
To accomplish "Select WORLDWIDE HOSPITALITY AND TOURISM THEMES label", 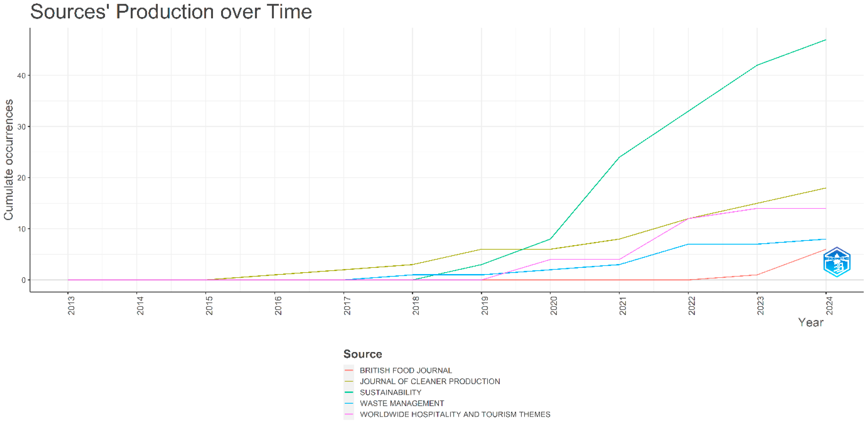I will point(455,414).
